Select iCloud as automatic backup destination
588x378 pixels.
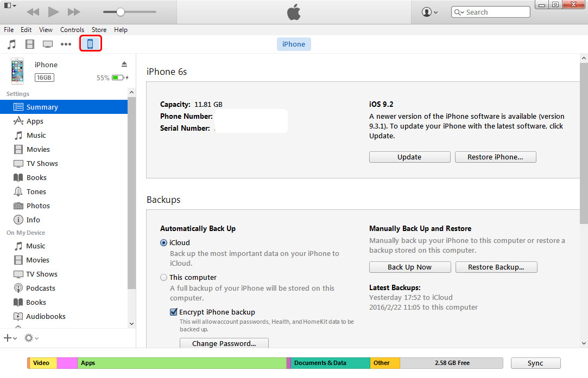click(x=163, y=242)
